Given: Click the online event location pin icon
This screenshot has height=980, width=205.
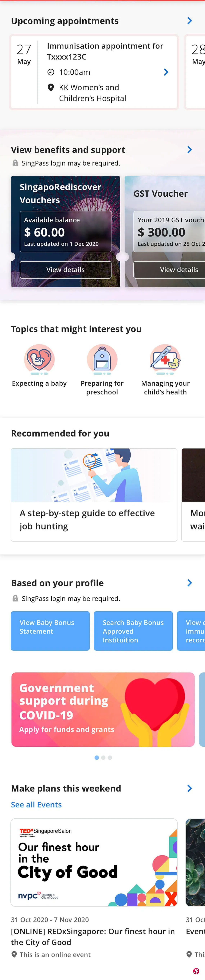Looking at the screenshot, I should click(x=14, y=954).
